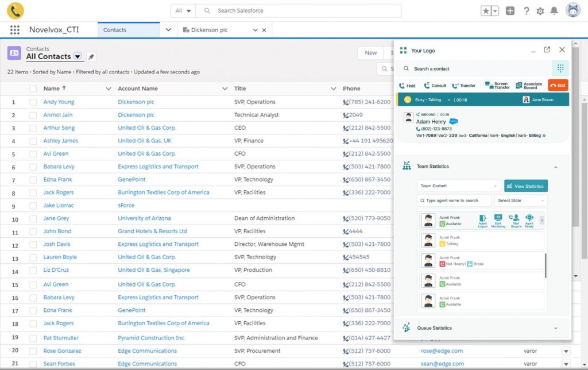Expand the Queue Statistics section
The image size is (588, 370).
click(556, 328)
